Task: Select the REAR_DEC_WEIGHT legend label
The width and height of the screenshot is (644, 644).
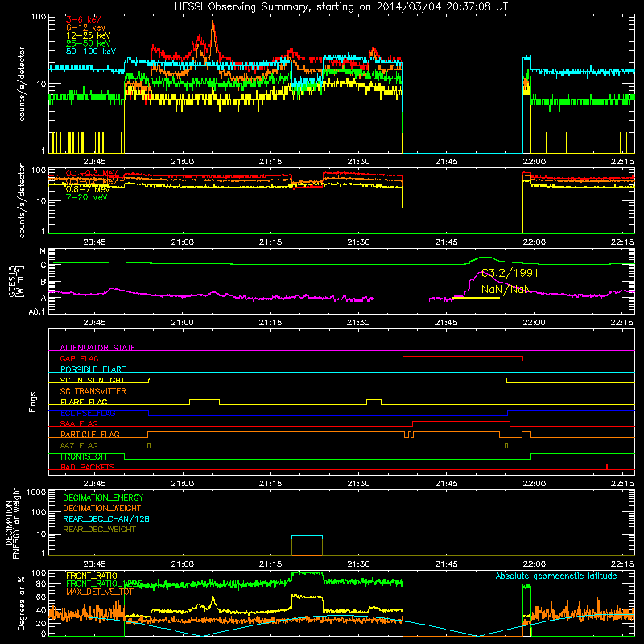Action: coord(99,530)
